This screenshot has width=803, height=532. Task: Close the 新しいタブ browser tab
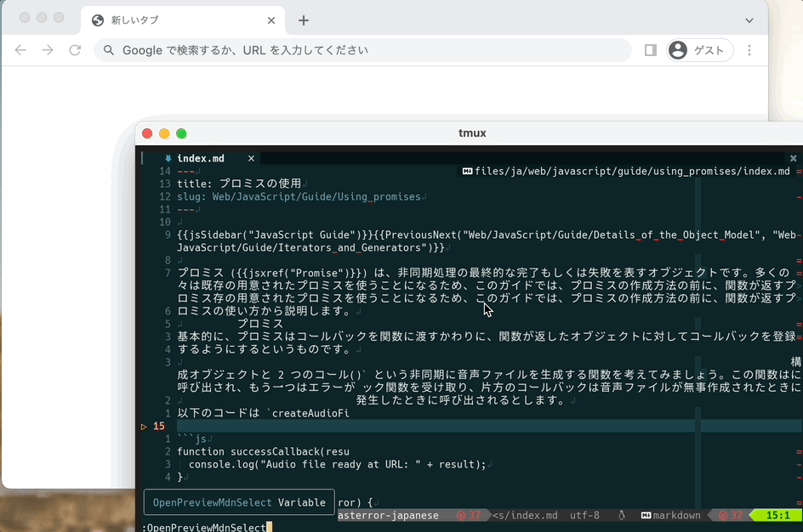(x=271, y=20)
